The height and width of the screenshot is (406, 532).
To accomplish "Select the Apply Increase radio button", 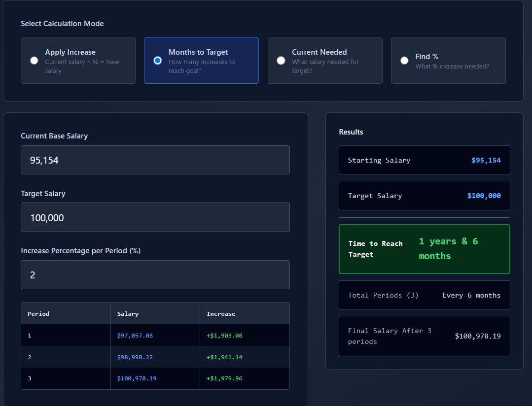I will tap(34, 61).
